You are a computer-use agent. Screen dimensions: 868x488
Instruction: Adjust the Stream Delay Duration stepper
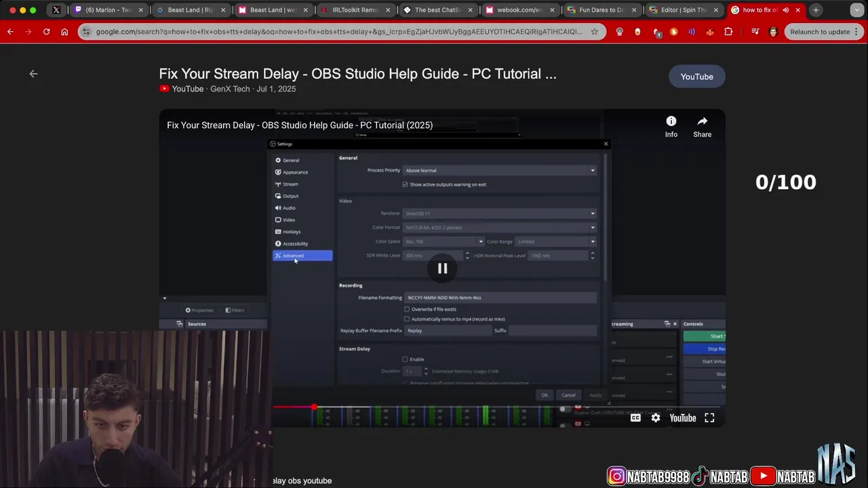point(426,371)
